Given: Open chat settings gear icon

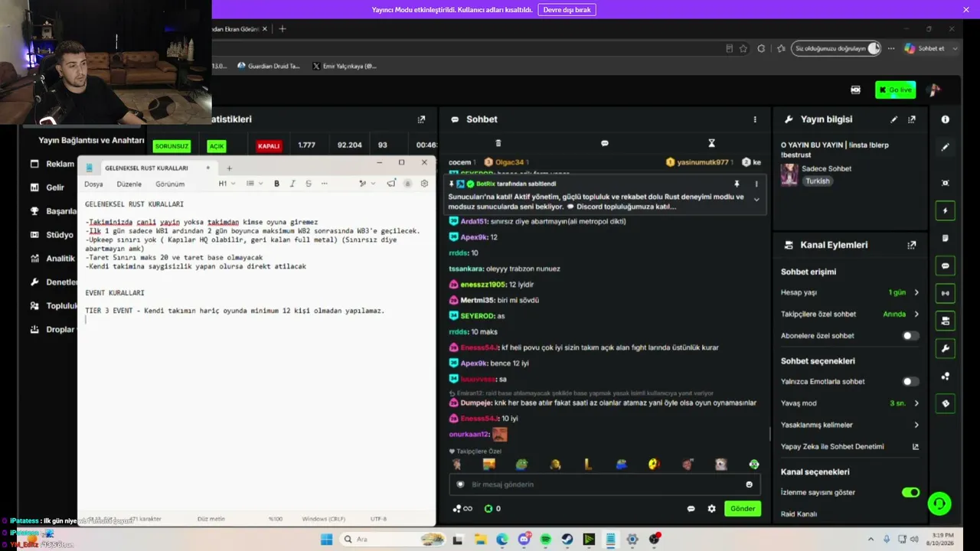Looking at the screenshot, I should tap(712, 508).
